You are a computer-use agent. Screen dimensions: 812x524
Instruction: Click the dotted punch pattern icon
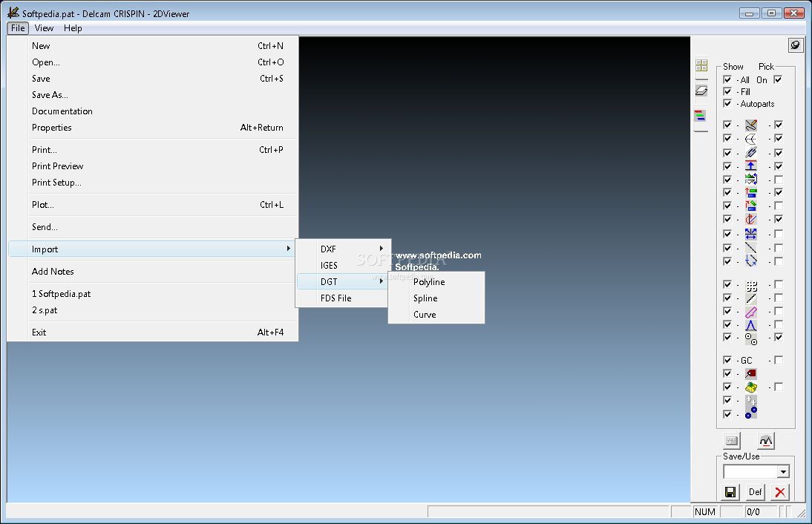point(751,285)
